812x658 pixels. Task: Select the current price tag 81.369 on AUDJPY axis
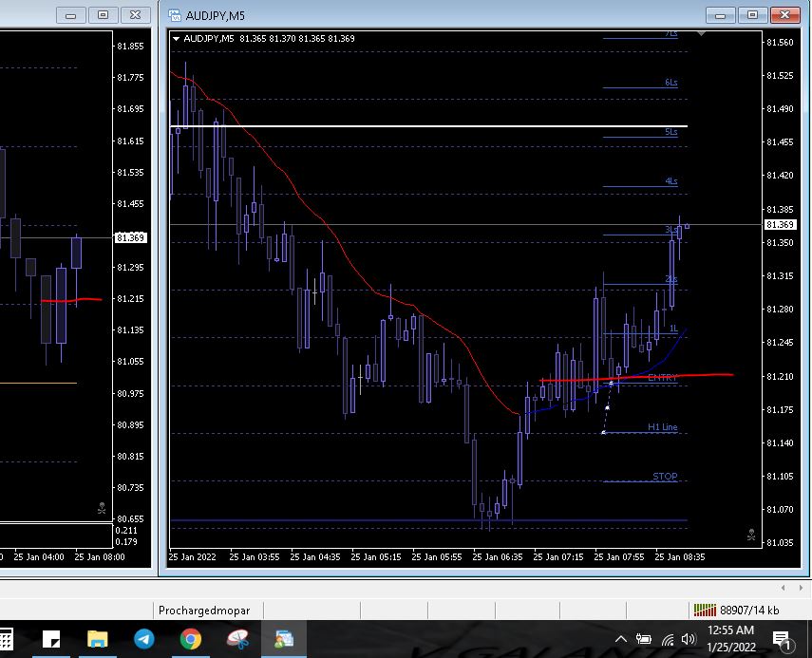click(781, 225)
